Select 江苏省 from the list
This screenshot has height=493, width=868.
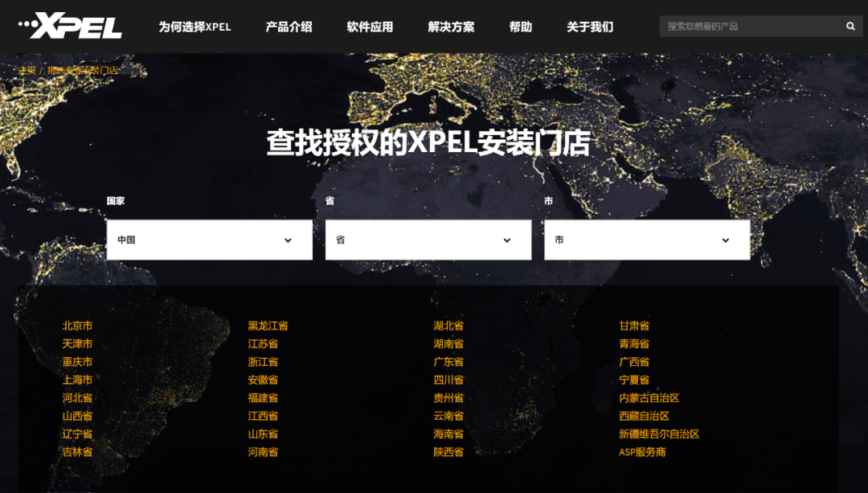(x=263, y=344)
